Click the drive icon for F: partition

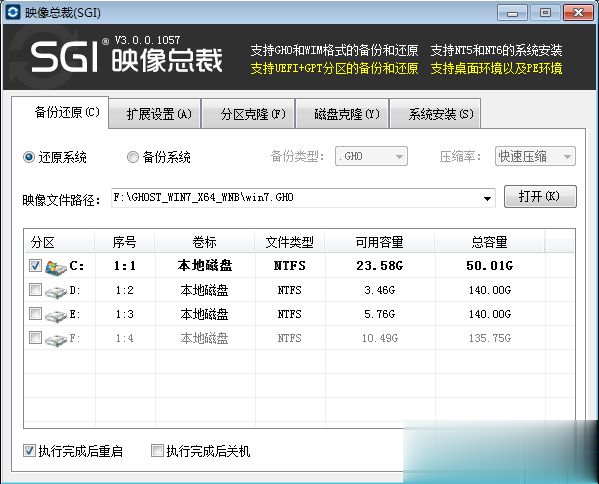(x=56, y=339)
